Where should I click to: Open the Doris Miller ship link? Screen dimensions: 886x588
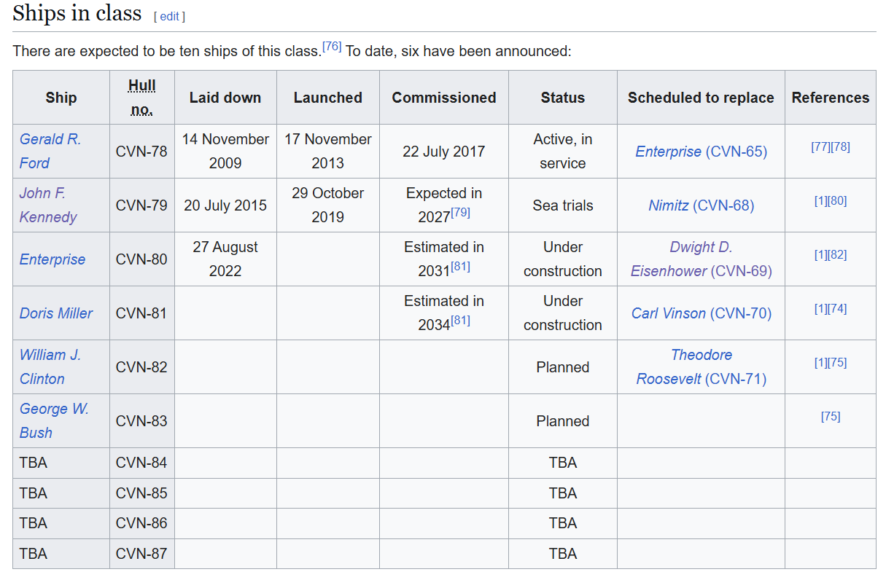click(x=56, y=313)
